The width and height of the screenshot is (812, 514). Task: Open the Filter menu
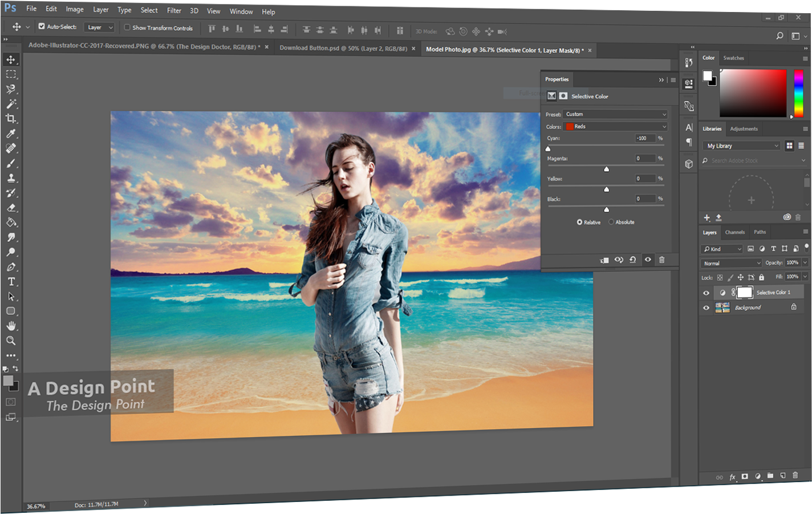(x=174, y=10)
